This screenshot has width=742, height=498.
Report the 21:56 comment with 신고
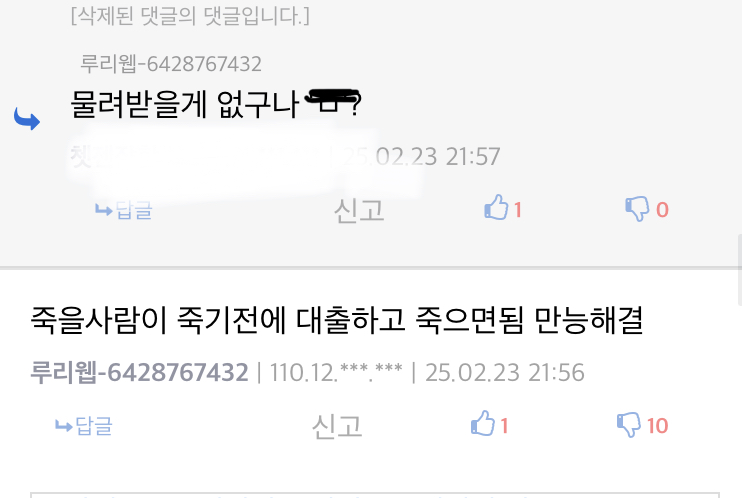337,427
